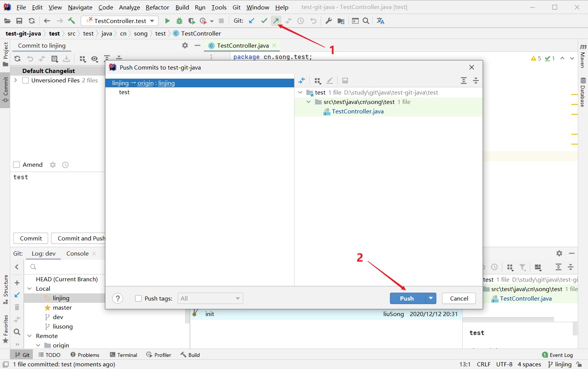
Task: Open the Push button dropdown arrow
Action: (x=431, y=298)
